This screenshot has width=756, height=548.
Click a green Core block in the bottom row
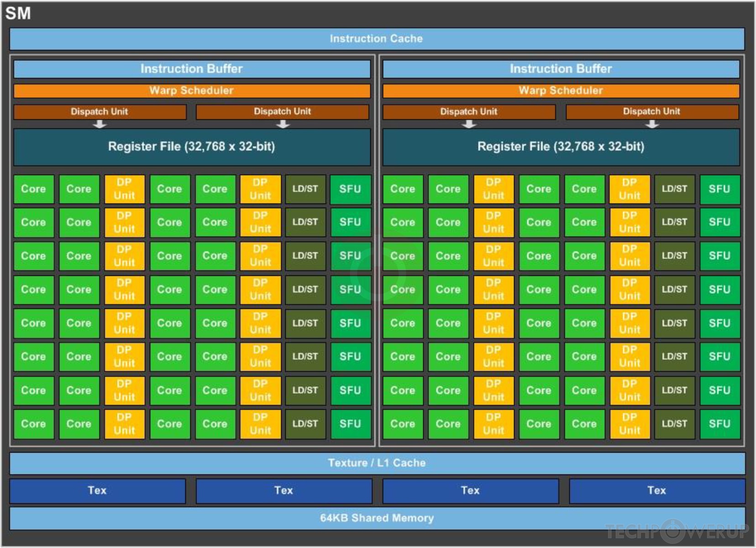coord(33,424)
